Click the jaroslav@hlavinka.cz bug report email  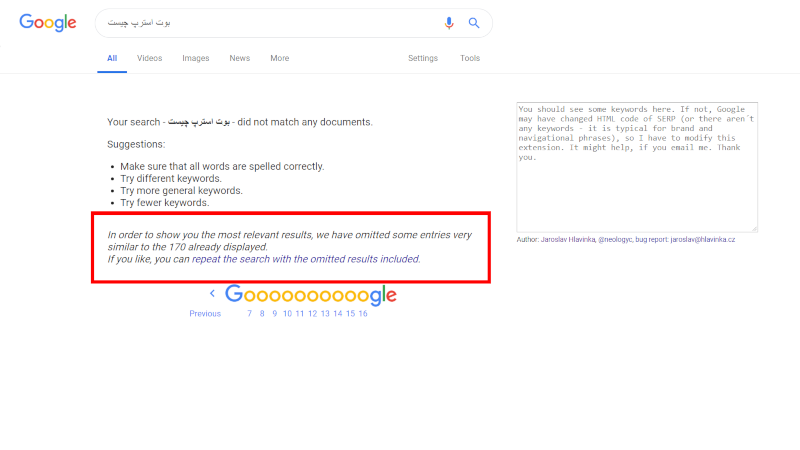click(703, 239)
